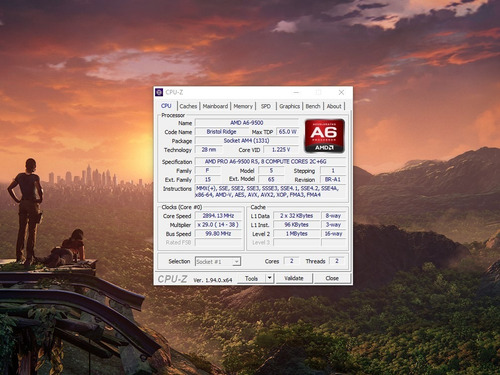500x375 pixels.
Task: Click the 16-way Level 2 associativity
Action: pos(333,234)
